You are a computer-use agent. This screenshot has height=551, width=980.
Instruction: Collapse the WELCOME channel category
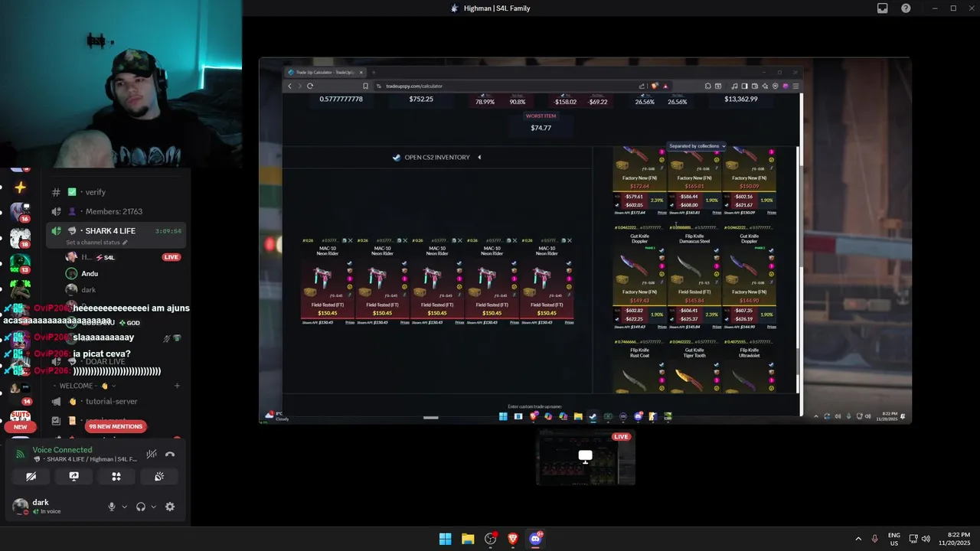[84, 386]
